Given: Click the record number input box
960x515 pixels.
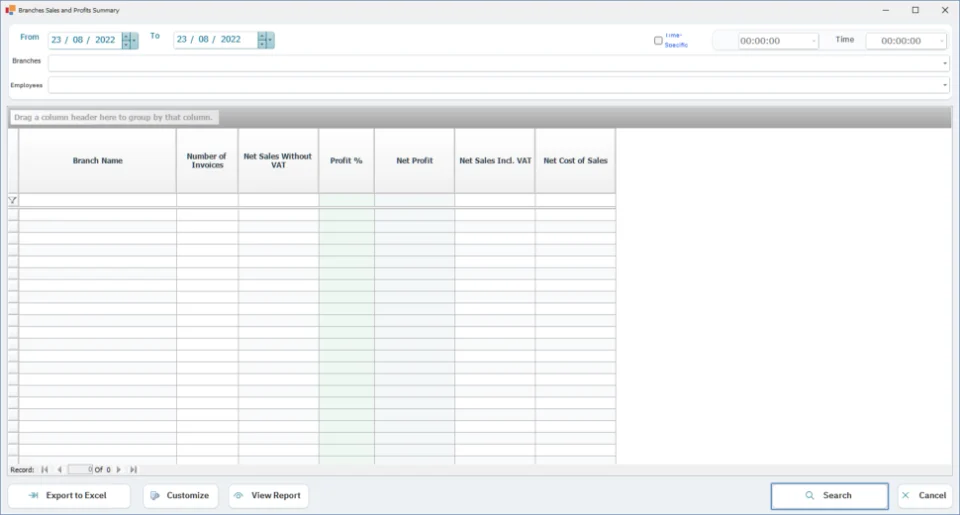Looking at the screenshot, I should 80,470.
